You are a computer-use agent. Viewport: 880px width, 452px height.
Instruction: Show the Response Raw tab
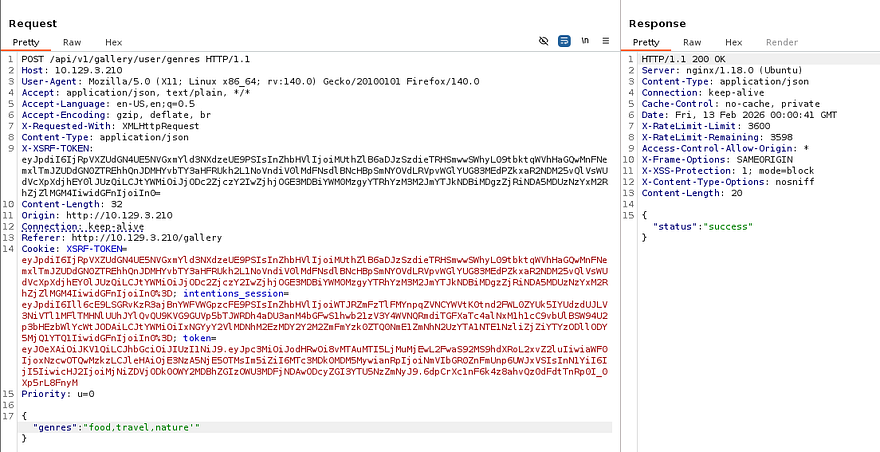[x=691, y=42]
